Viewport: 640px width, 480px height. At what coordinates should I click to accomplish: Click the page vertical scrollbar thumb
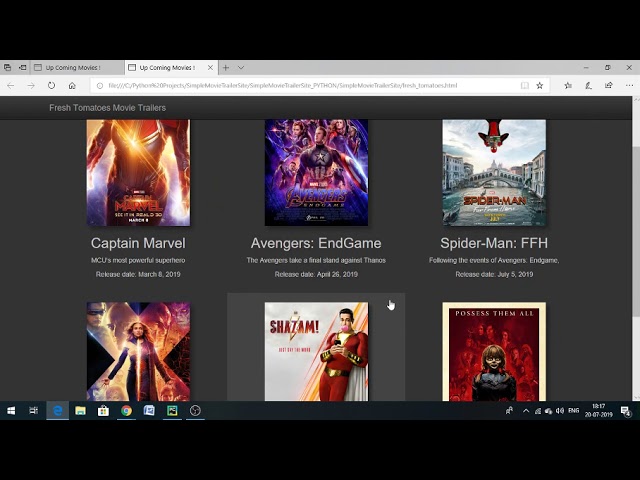(x=636, y=230)
